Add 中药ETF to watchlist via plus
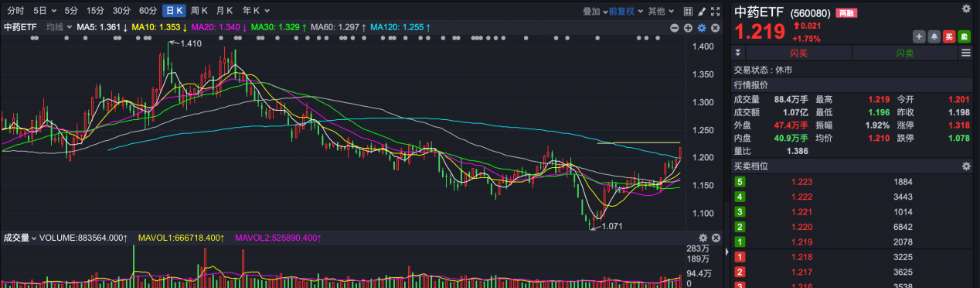The height and width of the screenshot is (288, 980). (919, 36)
